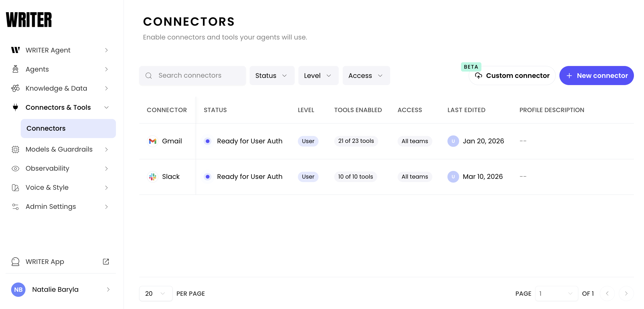Expand the Admin Settings menu

tap(106, 207)
